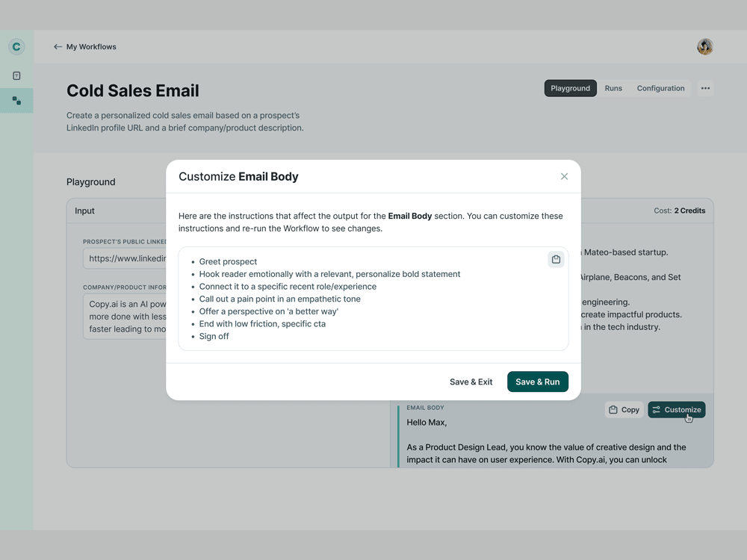747x560 pixels.
Task: Click the 'Hook reader emotionally' instruction line
Action: (x=329, y=274)
